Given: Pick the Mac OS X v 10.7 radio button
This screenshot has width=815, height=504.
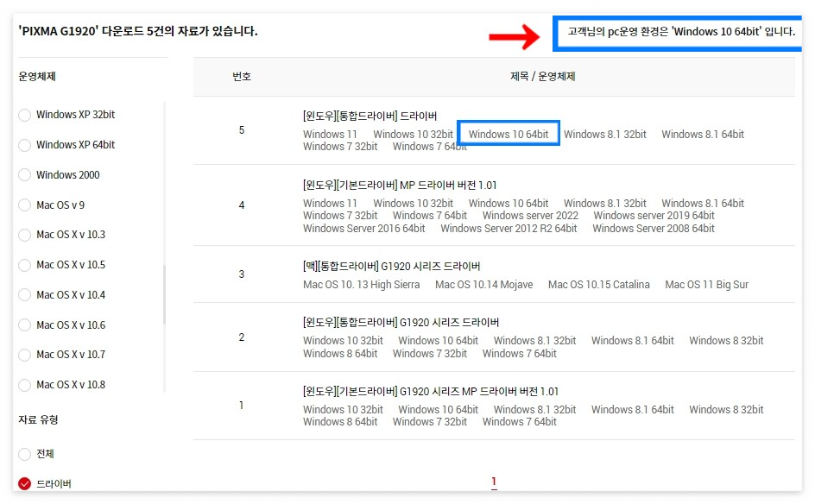Looking at the screenshot, I should [24, 355].
